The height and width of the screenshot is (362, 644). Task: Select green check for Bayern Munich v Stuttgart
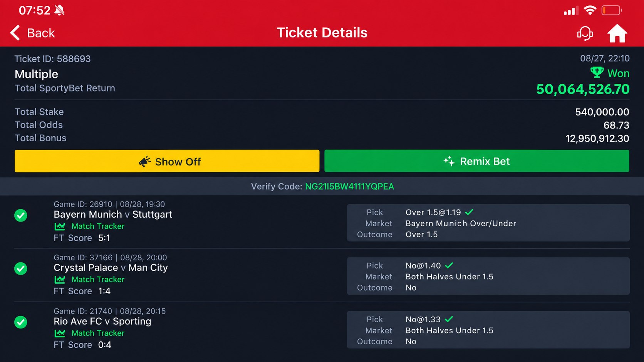click(21, 215)
